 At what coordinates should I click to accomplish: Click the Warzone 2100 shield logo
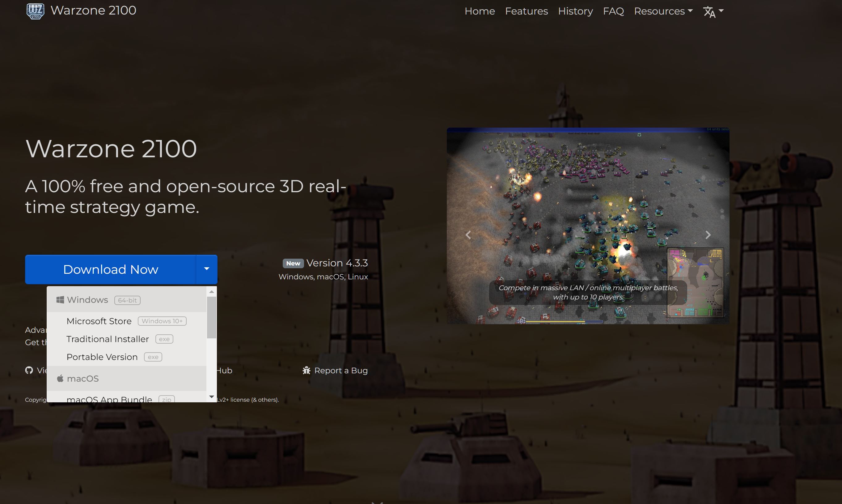tap(35, 11)
